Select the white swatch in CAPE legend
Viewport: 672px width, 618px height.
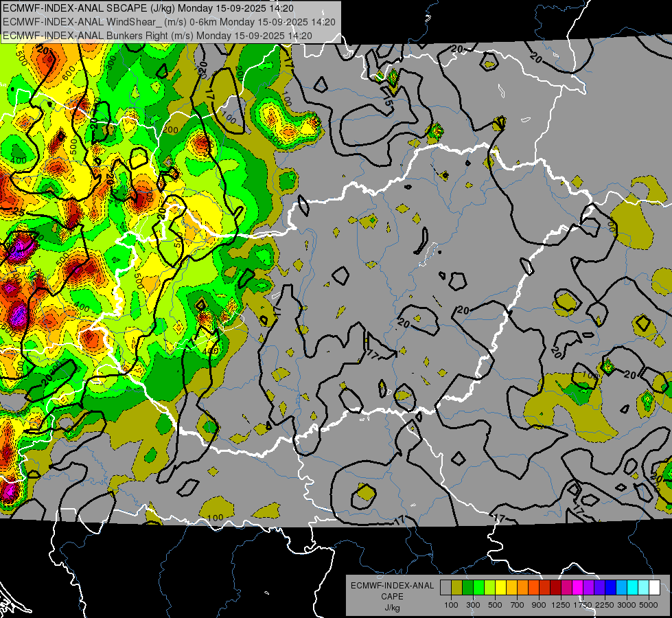[x=654, y=587]
